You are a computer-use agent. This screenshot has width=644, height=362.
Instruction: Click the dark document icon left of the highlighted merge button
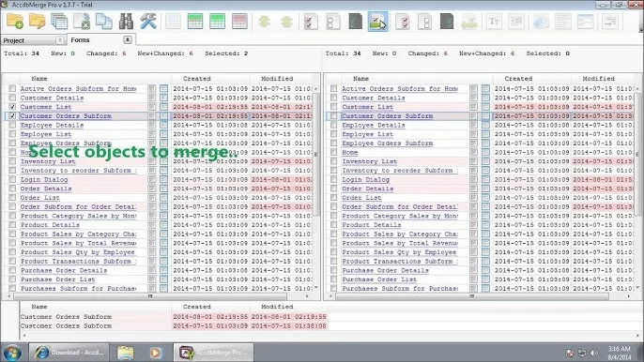pyautogui.click(x=355, y=21)
